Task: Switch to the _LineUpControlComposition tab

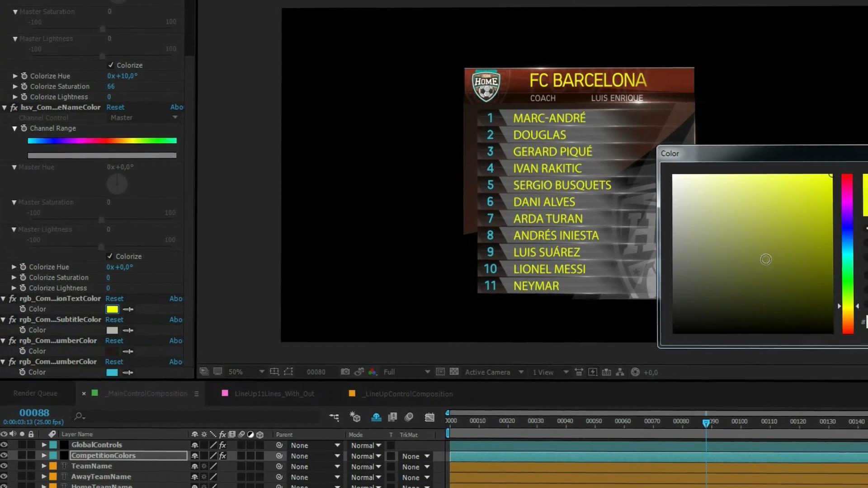Action: pos(407,394)
